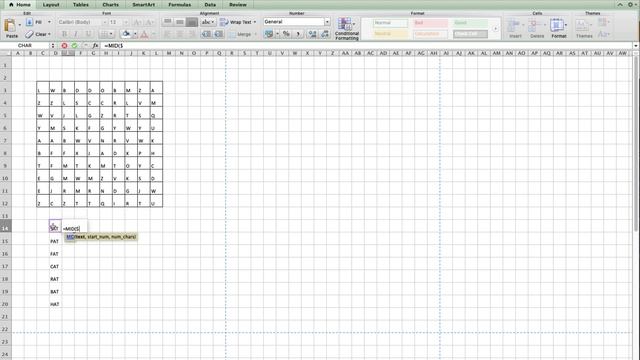The height and width of the screenshot is (360, 640).
Task: Decrease decimal places icon
Action: [x=325, y=34]
